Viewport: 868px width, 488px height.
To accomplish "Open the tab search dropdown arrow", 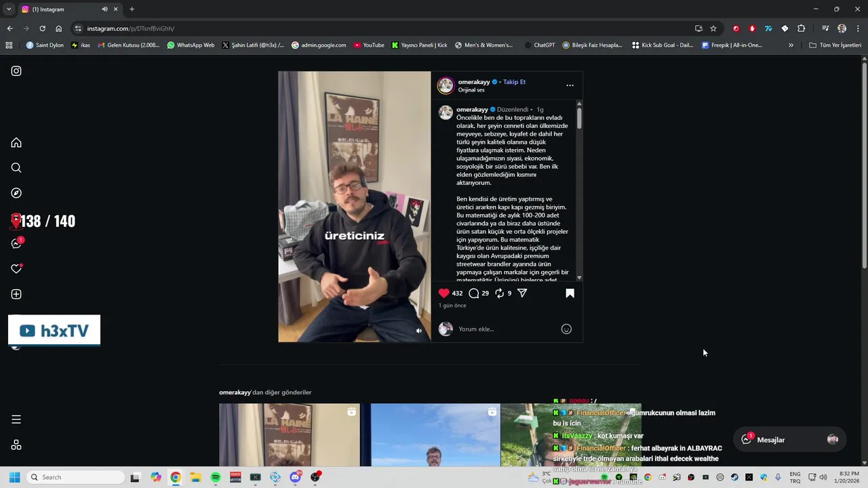I will [x=8, y=9].
